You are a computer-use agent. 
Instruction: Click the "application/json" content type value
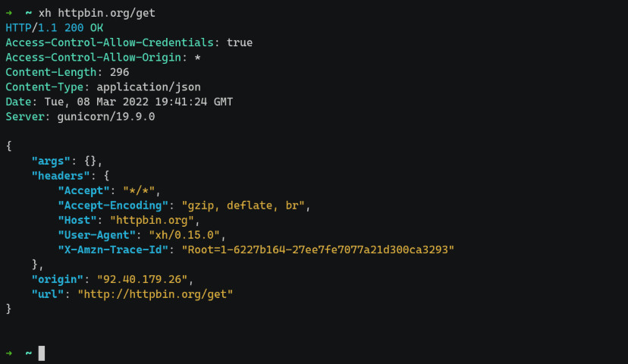pos(149,86)
